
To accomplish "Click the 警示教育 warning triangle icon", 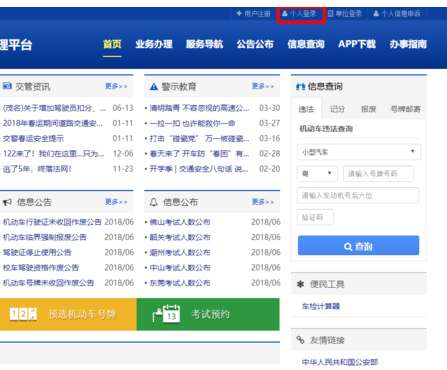I will [154, 87].
